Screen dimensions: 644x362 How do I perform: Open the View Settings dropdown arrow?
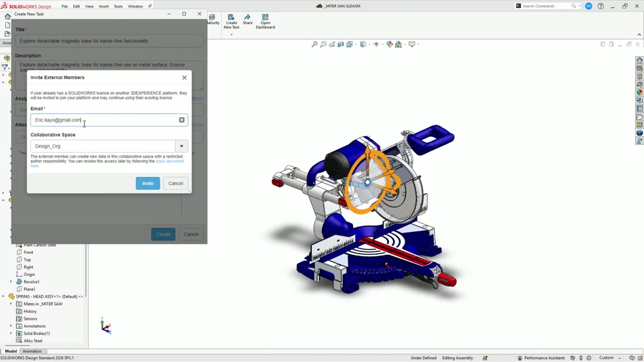[418, 44]
